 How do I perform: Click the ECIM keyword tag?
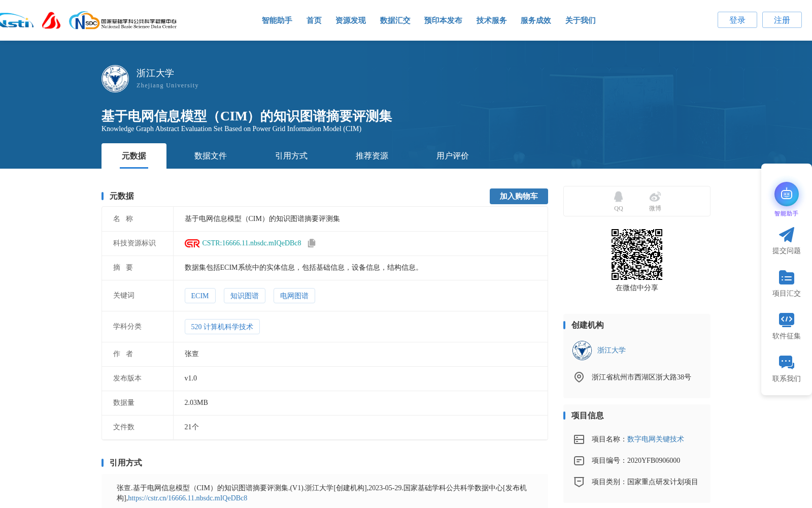(x=200, y=296)
